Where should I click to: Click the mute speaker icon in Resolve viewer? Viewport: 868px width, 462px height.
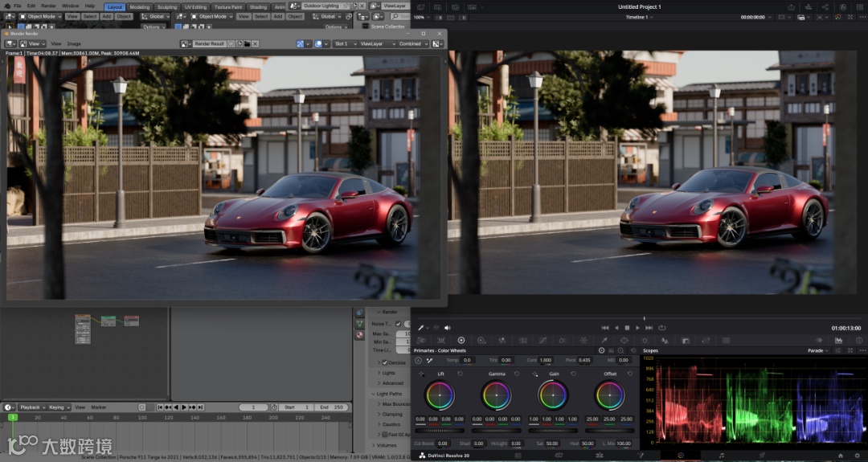pyautogui.click(x=447, y=328)
